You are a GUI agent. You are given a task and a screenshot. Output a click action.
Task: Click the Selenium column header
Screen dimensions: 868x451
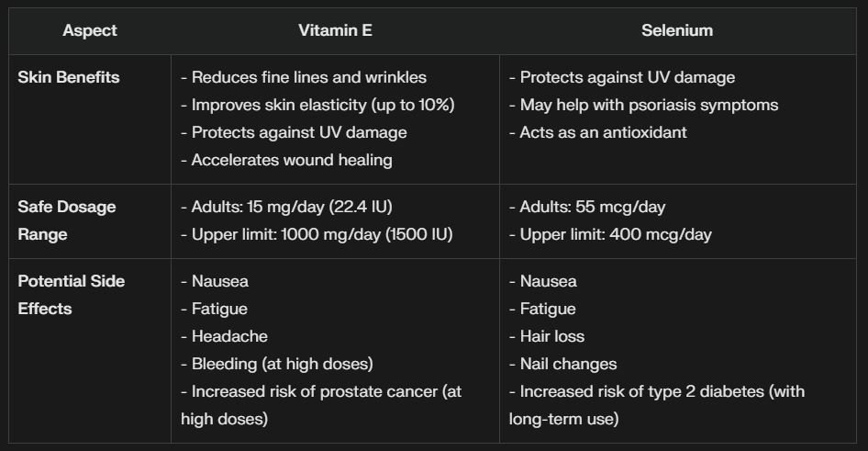pyautogui.click(x=677, y=30)
